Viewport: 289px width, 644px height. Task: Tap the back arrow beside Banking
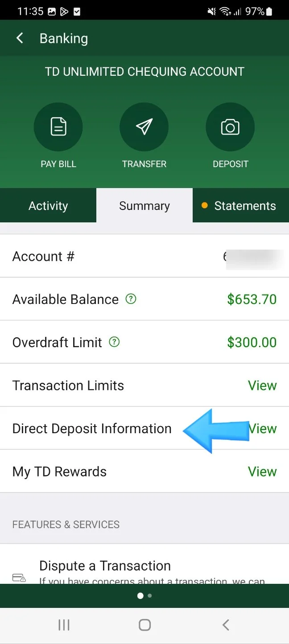click(20, 38)
